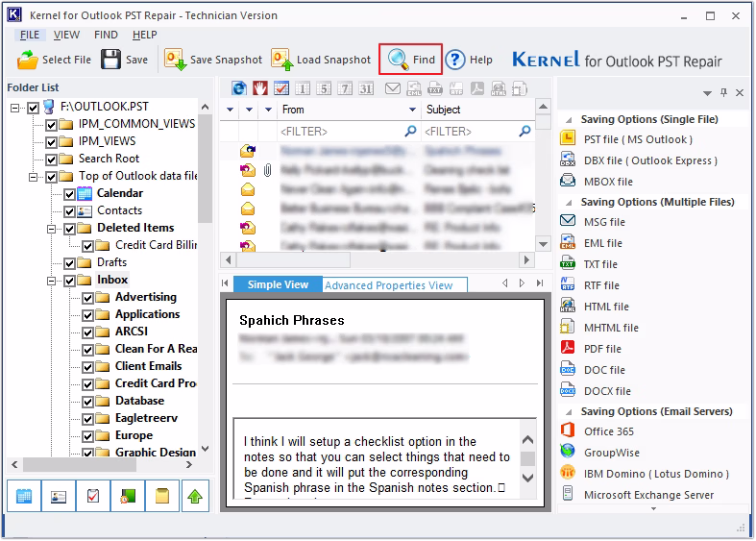The height and width of the screenshot is (541, 756).
Task: Toggle the Drafts folder checkbox
Action: point(69,263)
